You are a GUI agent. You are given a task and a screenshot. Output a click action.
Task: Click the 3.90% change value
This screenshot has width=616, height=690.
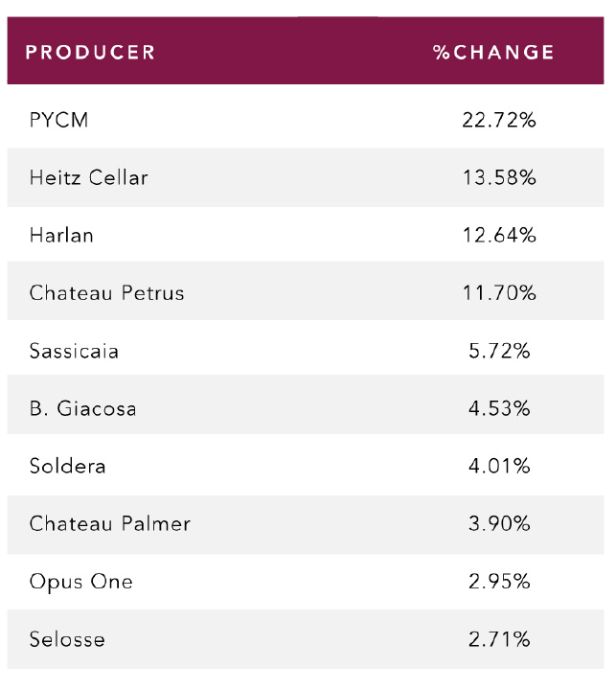tap(499, 524)
